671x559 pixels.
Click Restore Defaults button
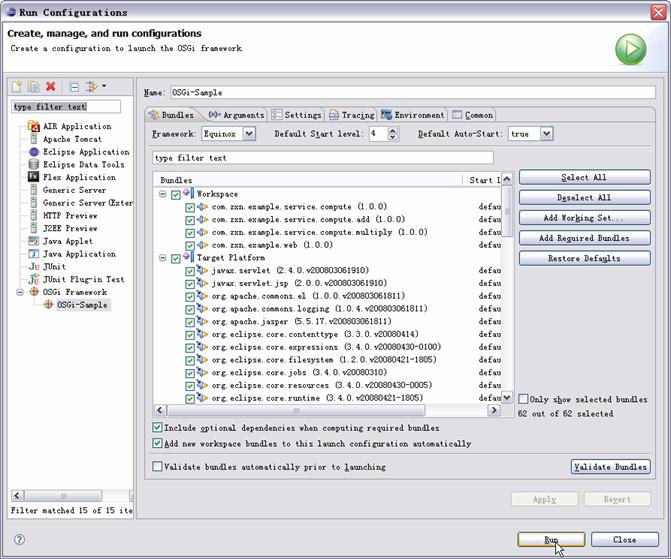(585, 258)
